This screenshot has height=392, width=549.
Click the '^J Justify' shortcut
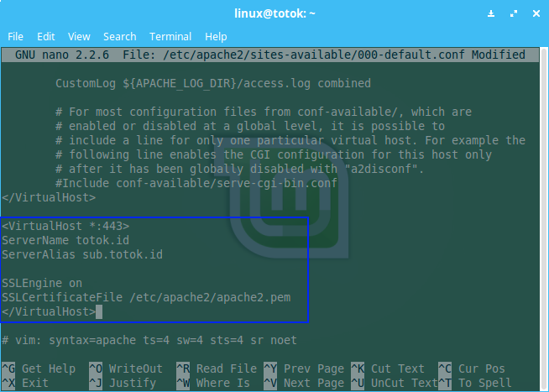coord(123,384)
